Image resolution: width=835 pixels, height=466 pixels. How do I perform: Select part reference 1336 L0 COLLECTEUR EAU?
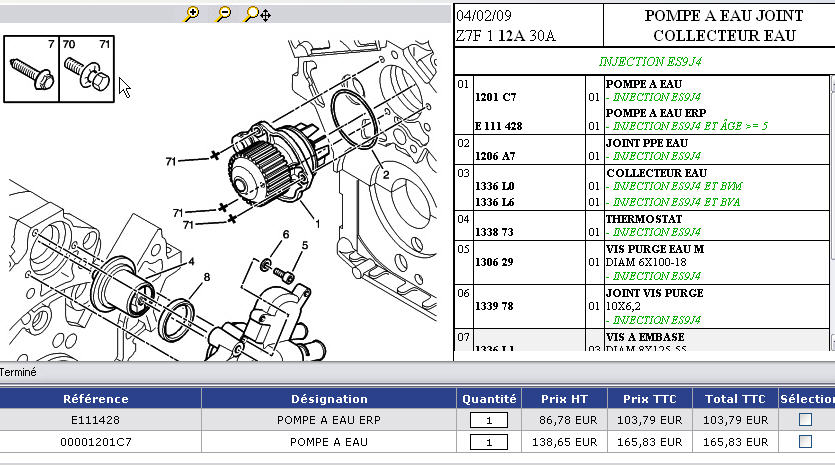pos(495,186)
